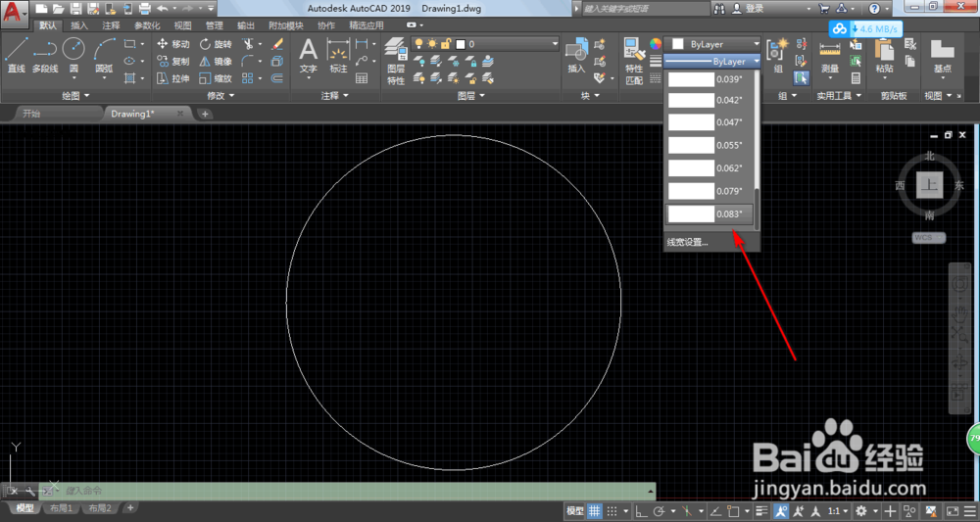Screen dimensions: 980x522
Task: Open the Insert (插入) ribbon tab
Action: (79, 25)
